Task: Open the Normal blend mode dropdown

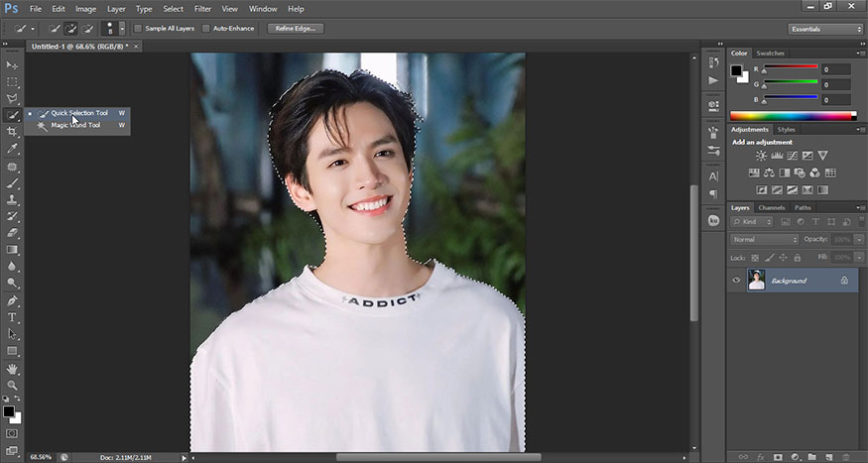Action: pos(764,240)
